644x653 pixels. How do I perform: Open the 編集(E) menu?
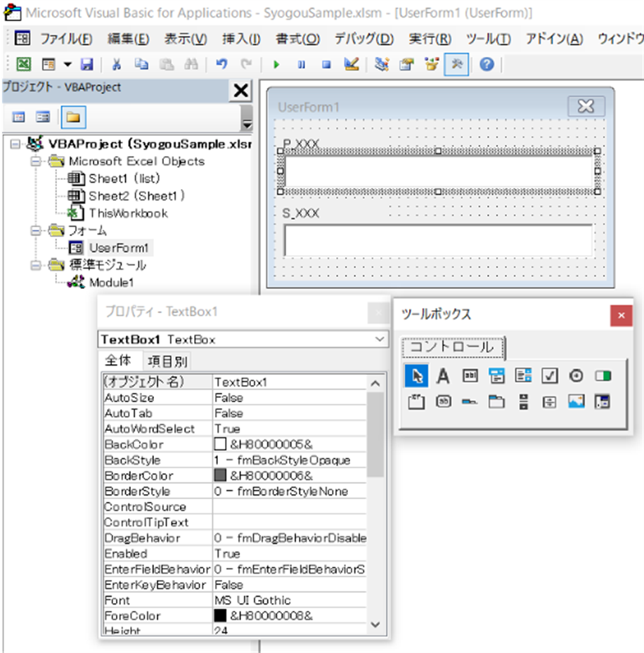[x=128, y=39]
